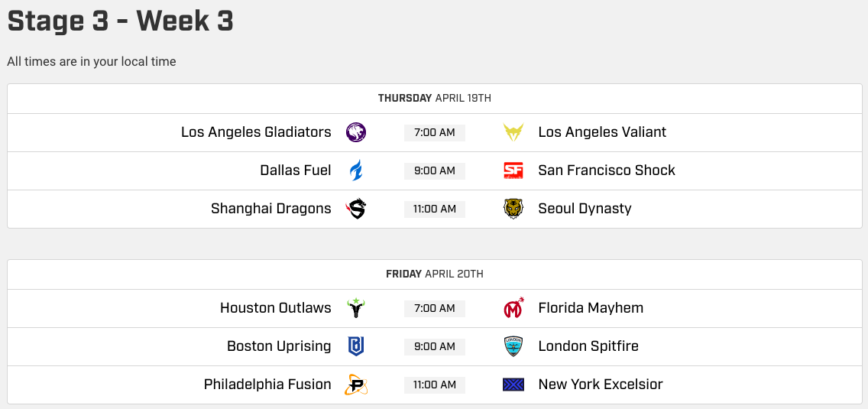The width and height of the screenshot is (868, 409).
Task: Click the New York Excelsior logo
Action: [x=513, y=385]
